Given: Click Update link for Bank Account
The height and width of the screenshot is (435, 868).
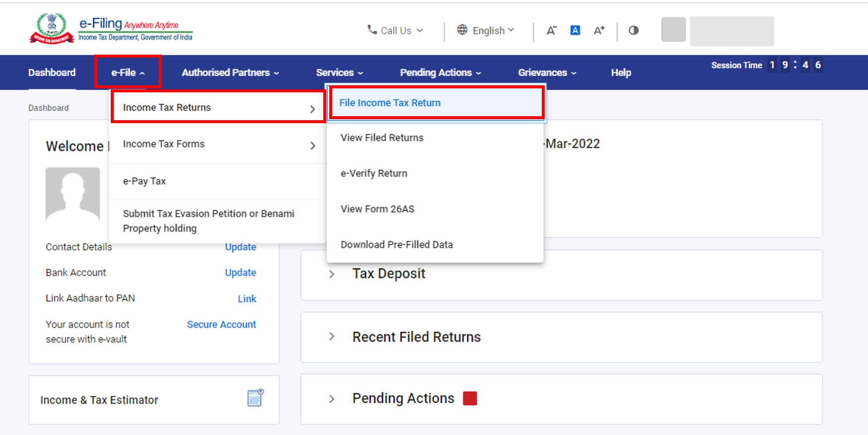Looking at the screenshot, I should click(240, 273).
